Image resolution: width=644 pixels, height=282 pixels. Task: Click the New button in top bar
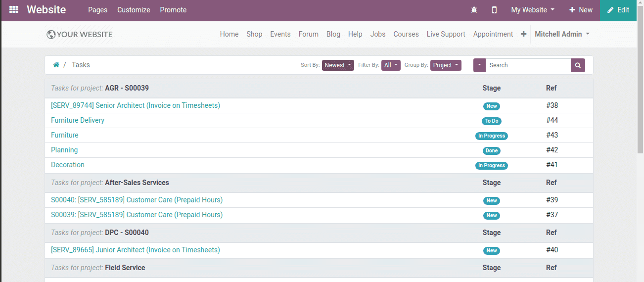click(581, 10)
